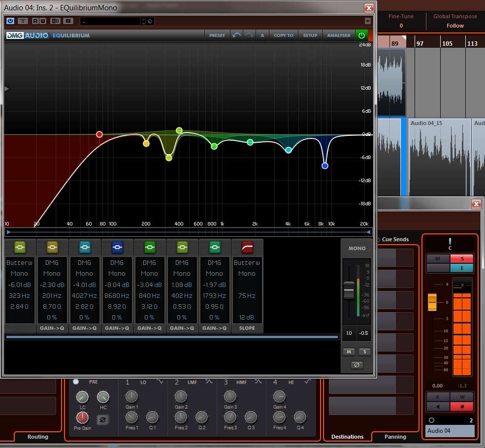The image size is (485, 448).
Task: Click band 1 green bell shape icon
Action: pyautogui.click(x=20, y=247)
